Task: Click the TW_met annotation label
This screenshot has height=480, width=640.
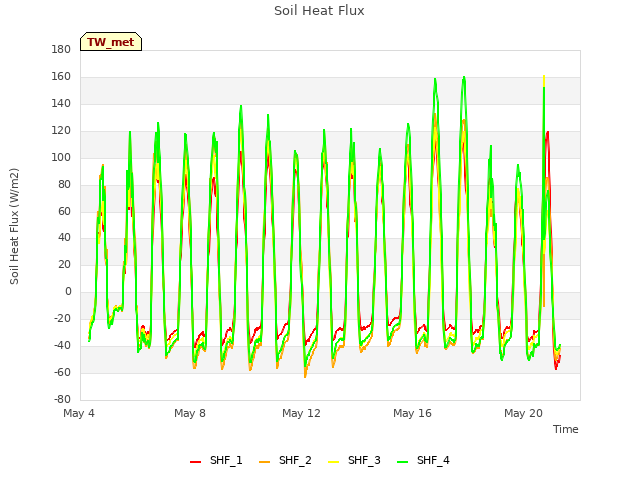Action: (111, 42)
